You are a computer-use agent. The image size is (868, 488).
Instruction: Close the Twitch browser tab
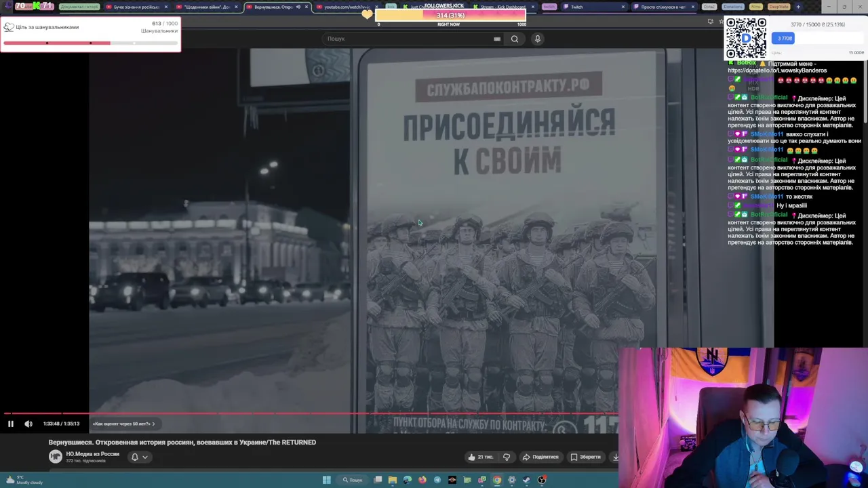click(x=623, y=7)
